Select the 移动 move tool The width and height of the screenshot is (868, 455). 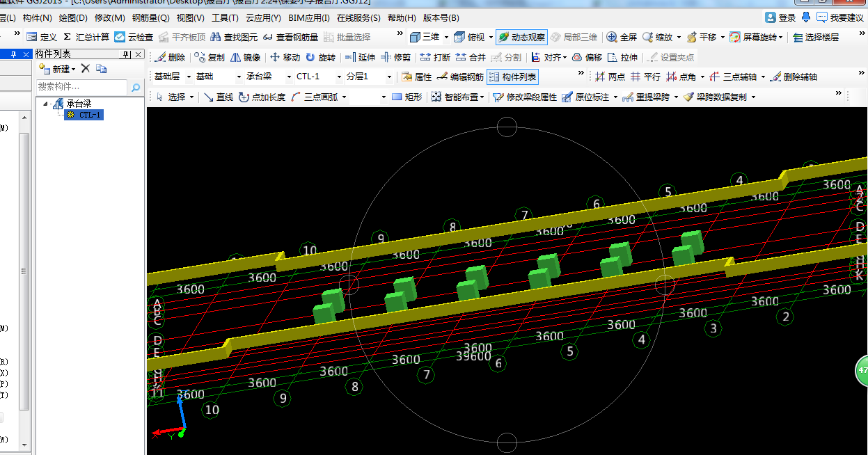(x=285, y=58)
